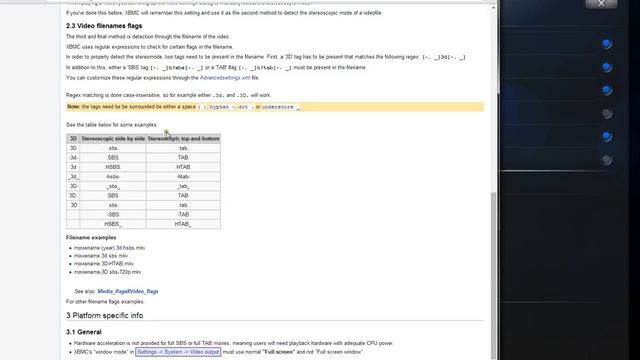Click the '3 Platform specific info' heading
This screenshot has height=360, width=640.
pos(104,316)
